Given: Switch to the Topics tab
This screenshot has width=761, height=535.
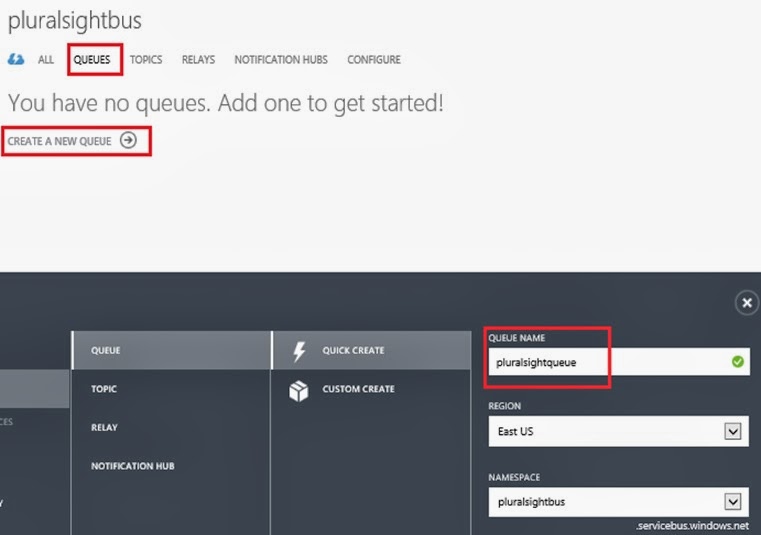Looking at the screenshot, I should coord(146,60).
